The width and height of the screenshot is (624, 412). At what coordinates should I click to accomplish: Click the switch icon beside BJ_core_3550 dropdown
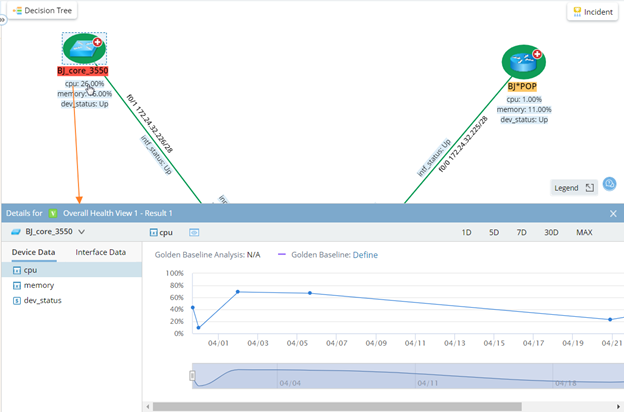16,232
